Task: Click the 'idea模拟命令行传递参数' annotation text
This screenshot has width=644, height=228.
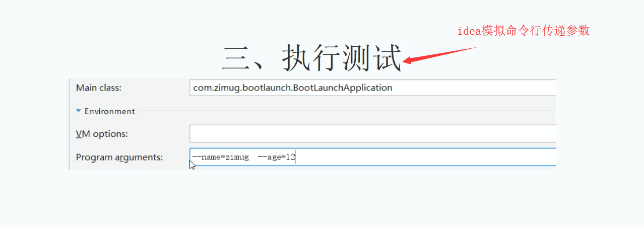Action: pos(524,30)
